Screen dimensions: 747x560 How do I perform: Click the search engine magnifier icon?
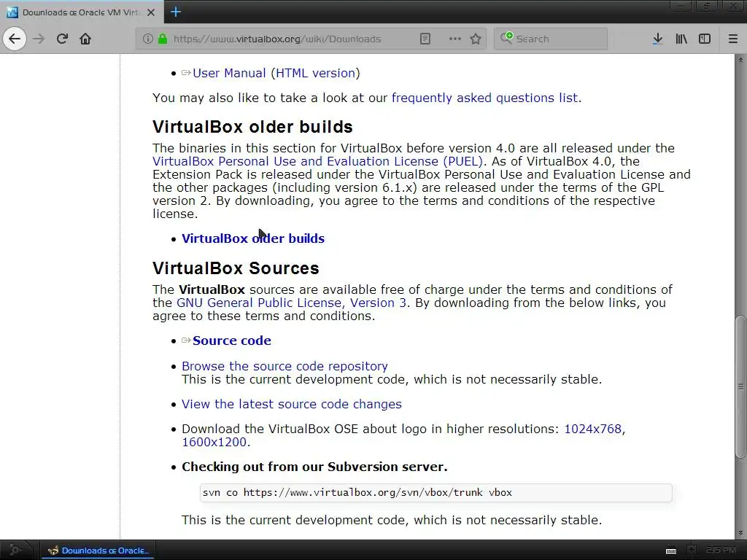(506, 38)
